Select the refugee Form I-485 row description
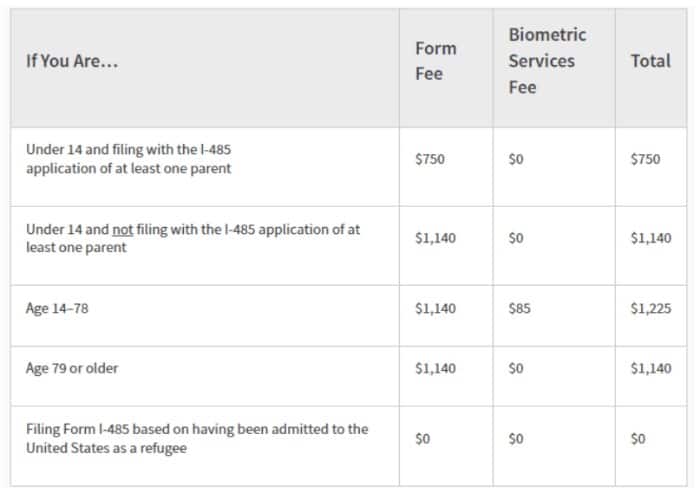Viewport: 700px width, 493px height. (x=197, y=439)
